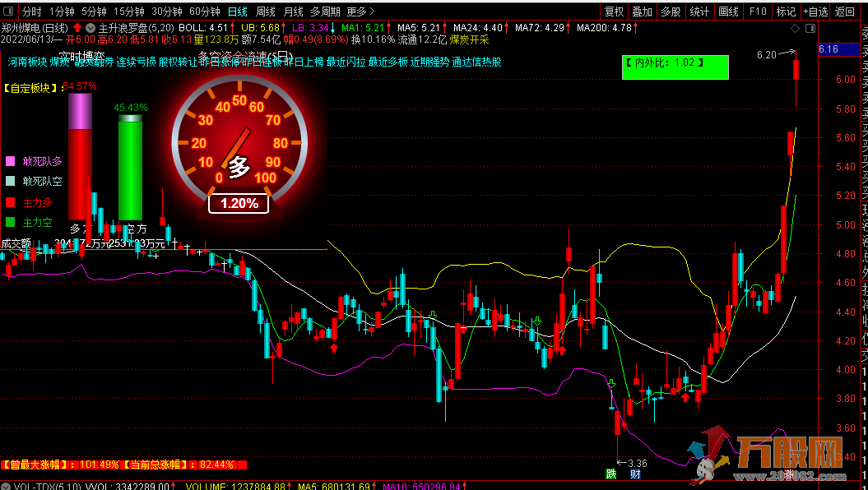Screen dimensions: 868x490
Task: Click the pale 敢死队空 legend swatch
Action: pyautogui.click(x=10, y=181)
